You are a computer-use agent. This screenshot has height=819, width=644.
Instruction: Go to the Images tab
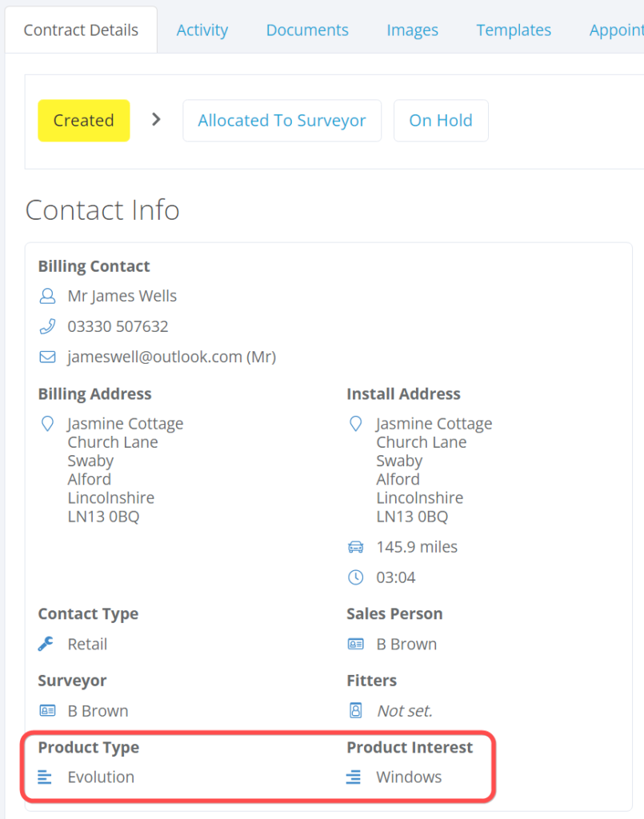click(x=412, y=30)
